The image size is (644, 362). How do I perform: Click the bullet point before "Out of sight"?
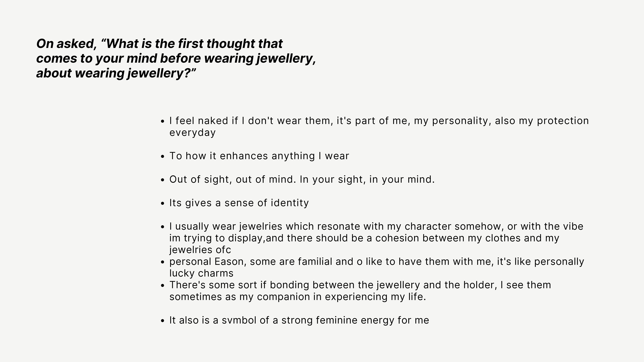pyautogui.click(x=163, y=180)
